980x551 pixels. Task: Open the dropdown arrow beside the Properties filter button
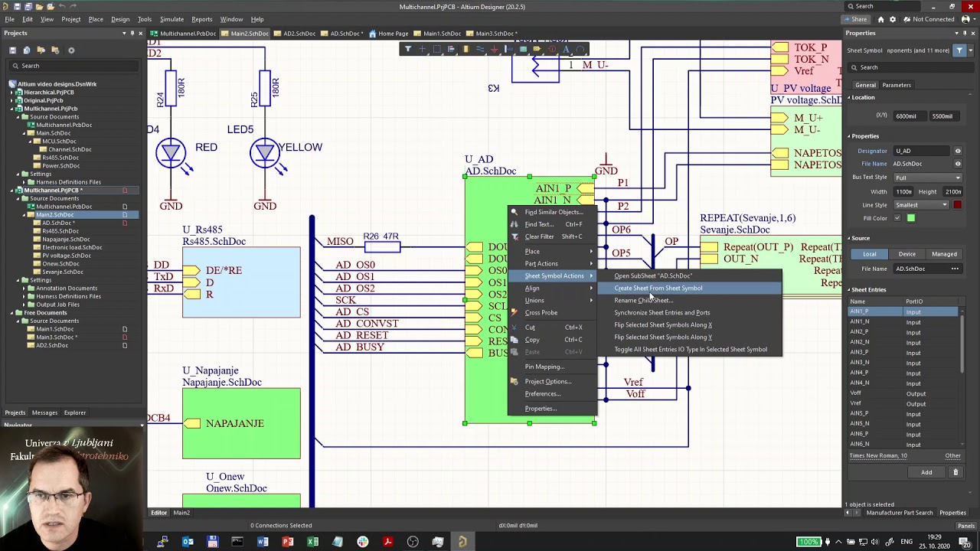970,51
